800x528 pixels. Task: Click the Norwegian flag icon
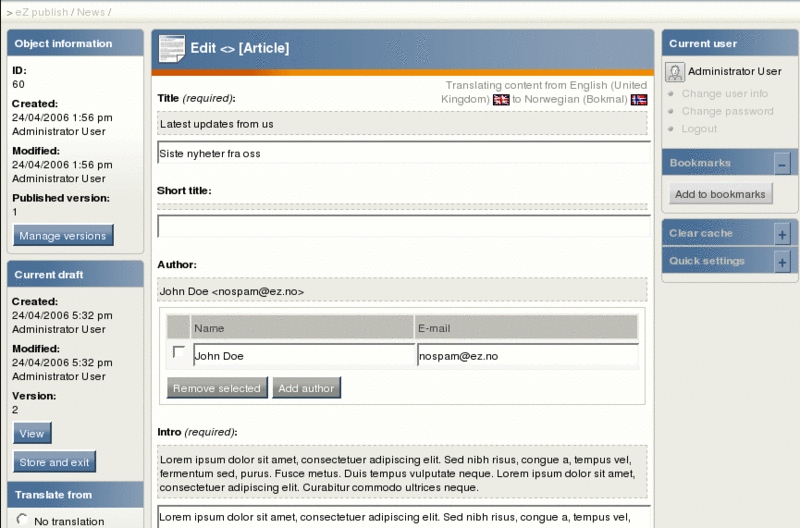(x=639, y=99)
